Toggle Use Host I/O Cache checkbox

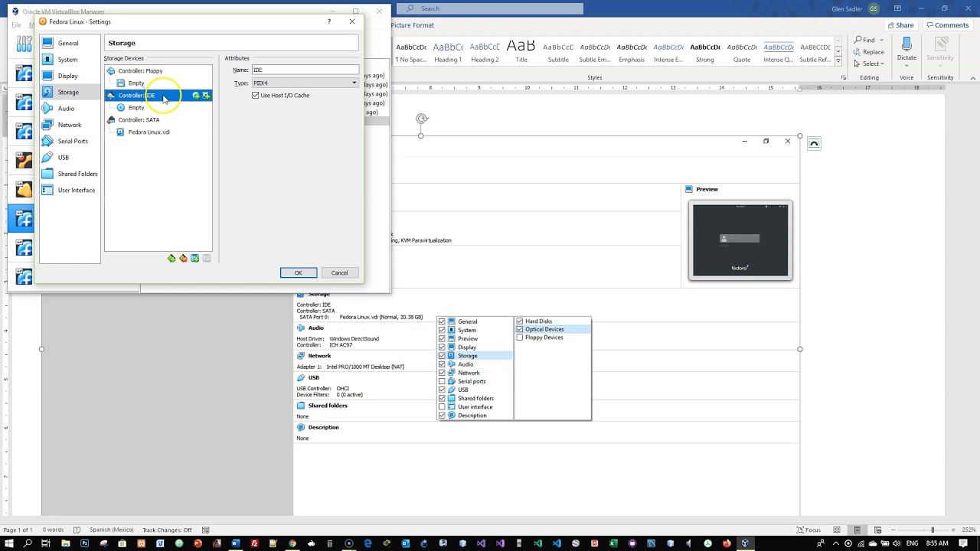256,95
